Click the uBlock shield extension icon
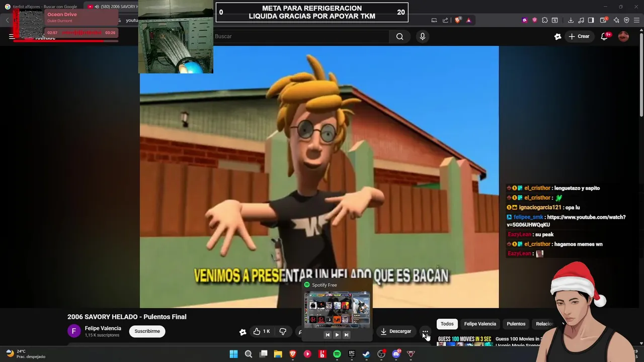Image resolution: width=644 pixels, height=362 pixels. tap(534, 20)
